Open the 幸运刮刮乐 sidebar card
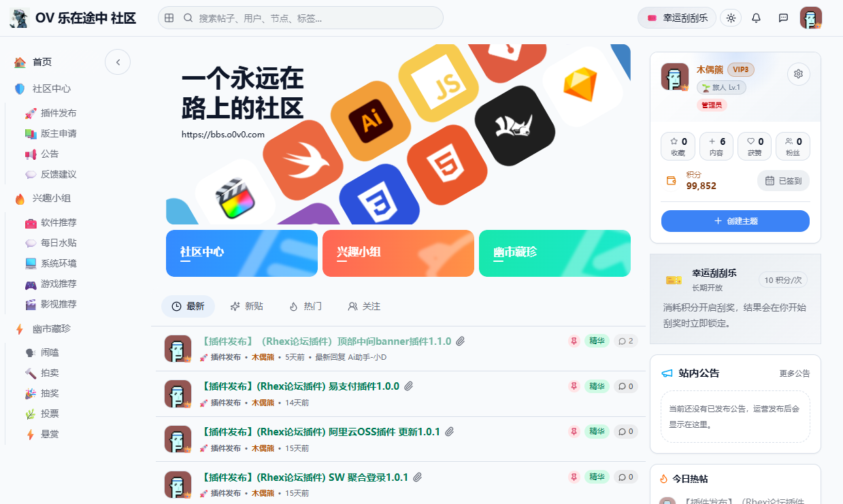 735,299
